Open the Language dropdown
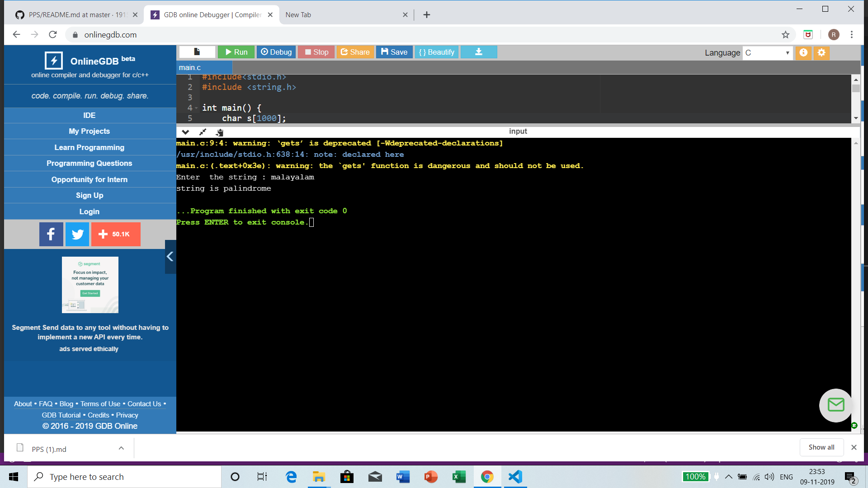Screen dimensions: 868x488 point(767,52)
